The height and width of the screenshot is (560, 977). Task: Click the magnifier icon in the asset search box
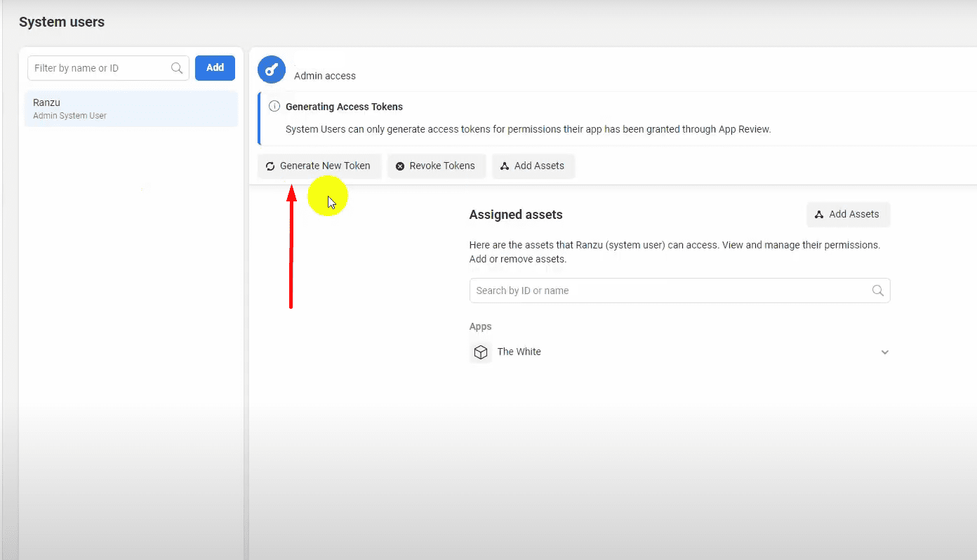[x=877, y=291]
